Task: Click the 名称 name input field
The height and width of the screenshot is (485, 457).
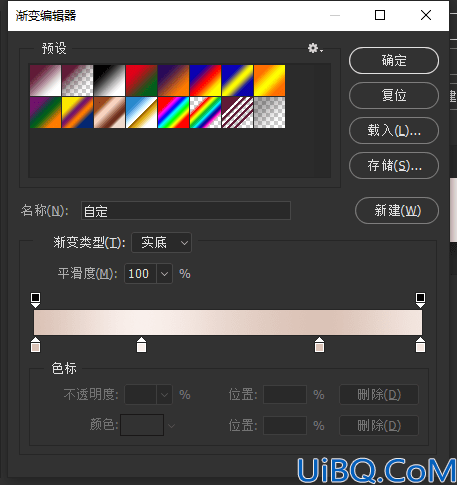Action: [x=186, y=211]
